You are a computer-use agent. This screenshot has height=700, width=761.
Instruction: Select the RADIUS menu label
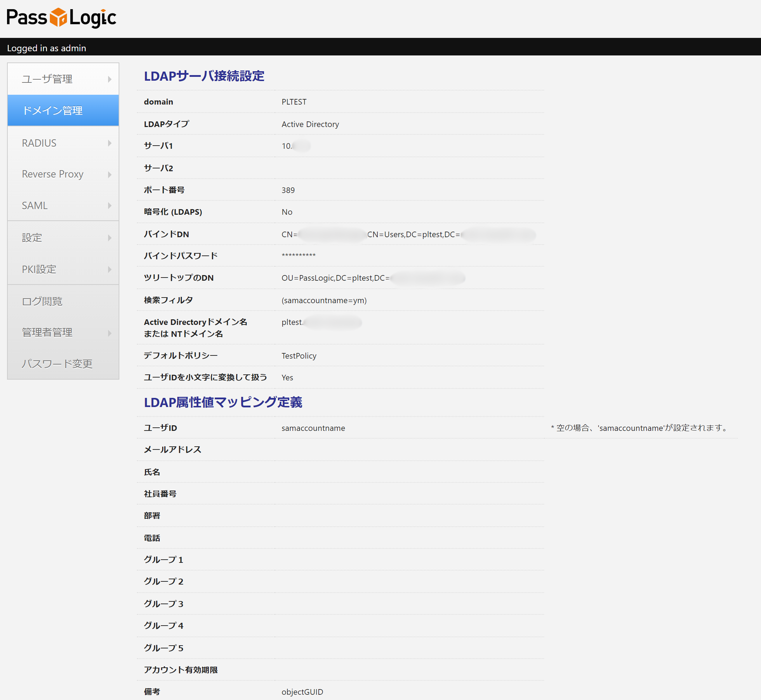[39, 143]
